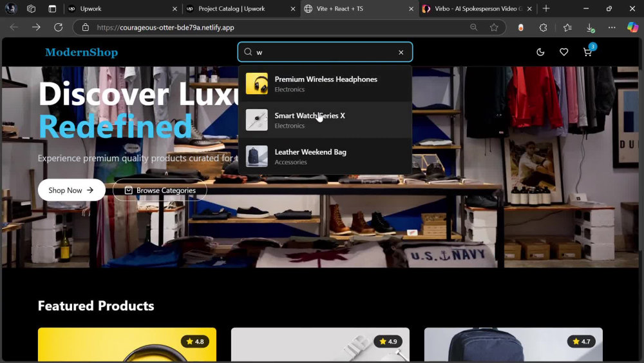Open the featured product card rated 4.9
The image size is (644, 363).
tap(320, 344)
